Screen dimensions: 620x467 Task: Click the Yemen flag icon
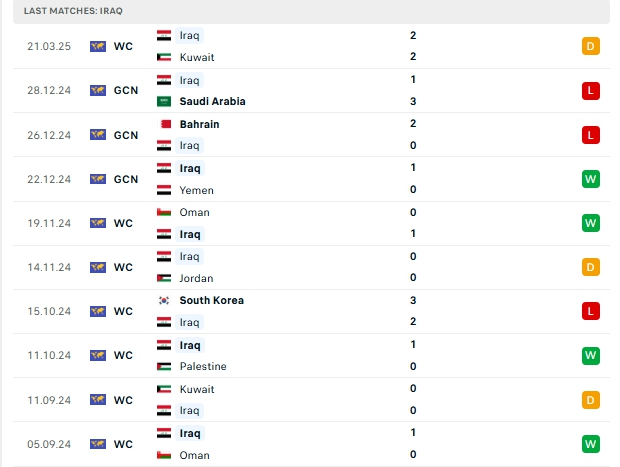tap(164, 190)
